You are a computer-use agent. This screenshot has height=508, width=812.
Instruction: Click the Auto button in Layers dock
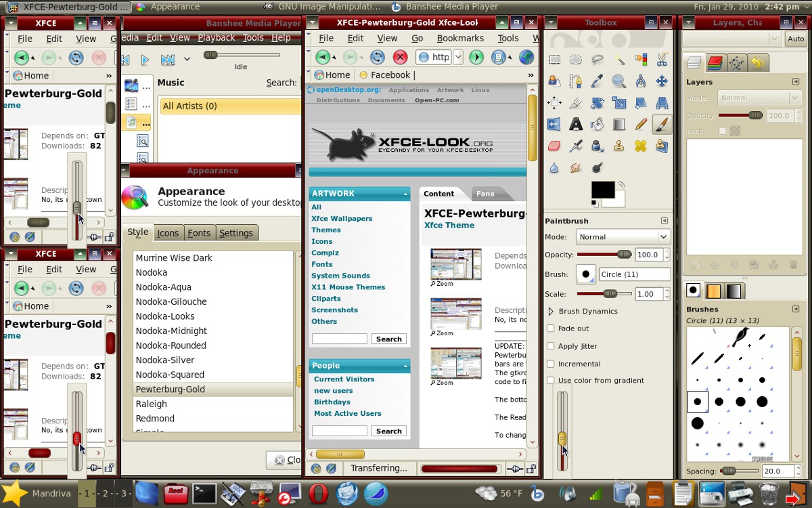coord(796,39)
